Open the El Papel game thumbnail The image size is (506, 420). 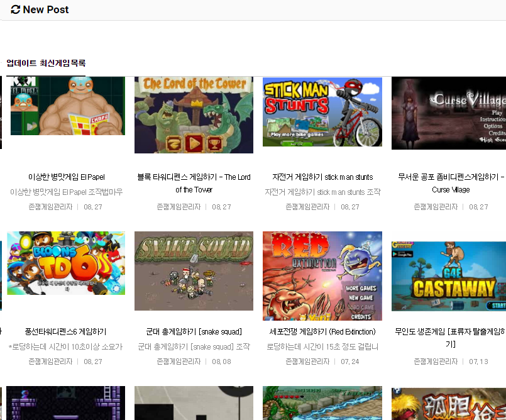[x=67, y=106]
